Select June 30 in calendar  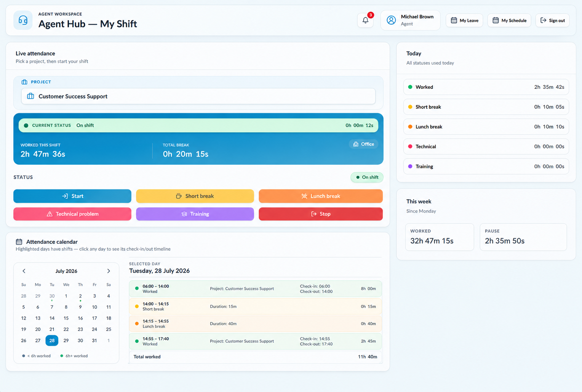(x=52, y=296)
